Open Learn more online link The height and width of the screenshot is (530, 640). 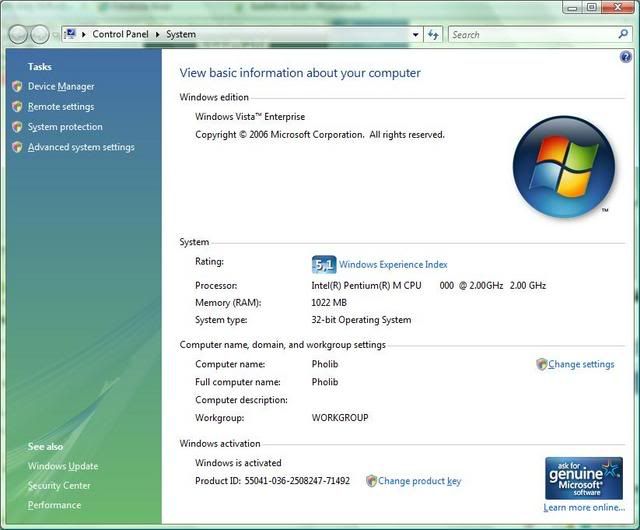point(584,508)
